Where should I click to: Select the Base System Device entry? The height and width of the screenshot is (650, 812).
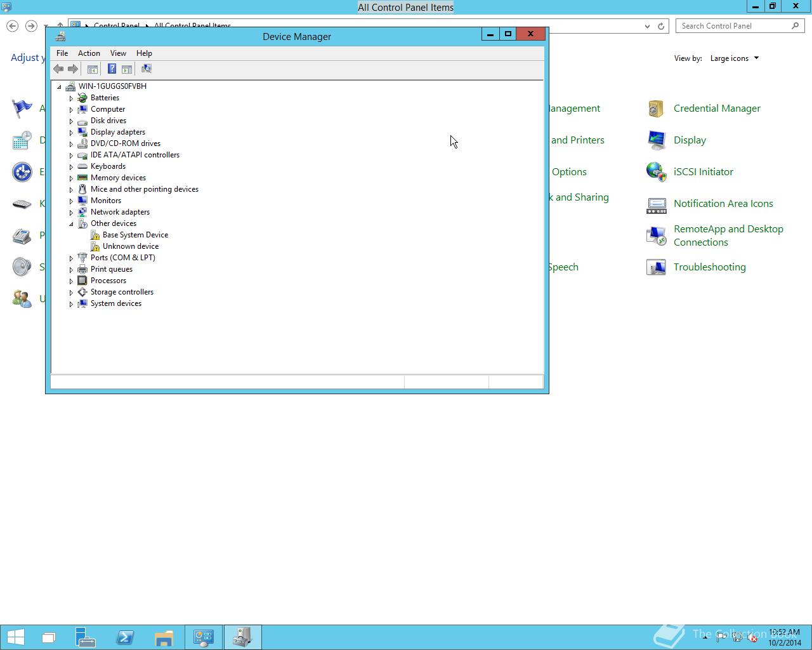point(135,235)
